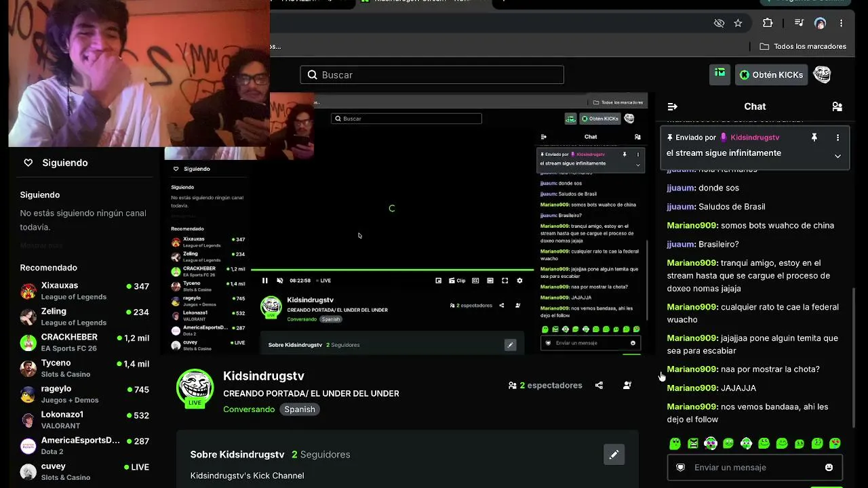Select the chat message 'donde sos'

[x=719, y=188]
